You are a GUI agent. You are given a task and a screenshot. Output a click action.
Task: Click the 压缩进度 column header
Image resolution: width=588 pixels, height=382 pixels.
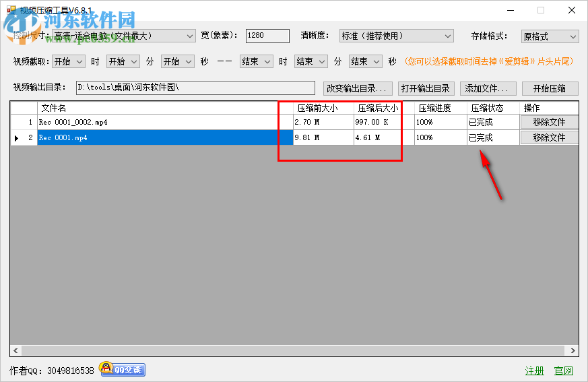coord(440,108)
